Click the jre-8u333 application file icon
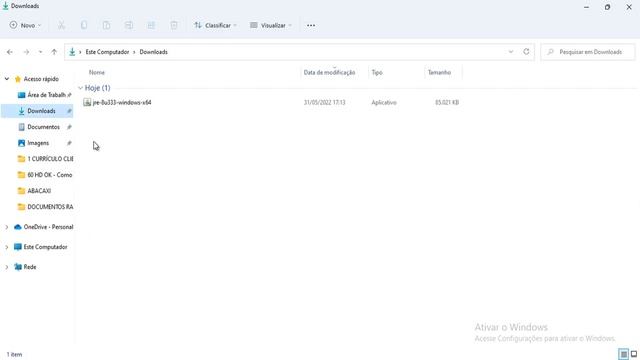Image resolution: width=640 pixels, height=360 pixels. (x=87, y=102)
